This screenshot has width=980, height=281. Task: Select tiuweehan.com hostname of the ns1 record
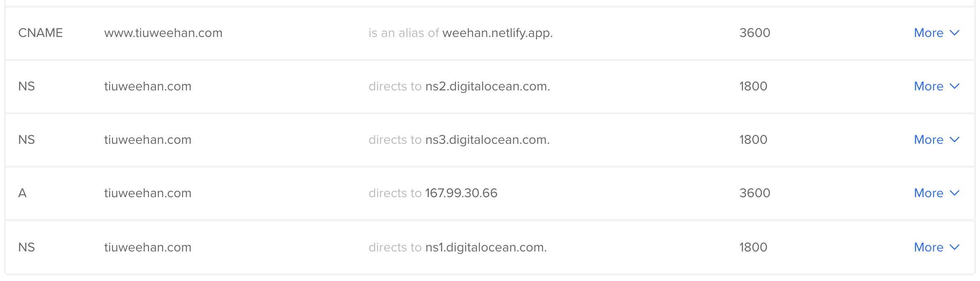pyautogui.click(x=148, y=247)
